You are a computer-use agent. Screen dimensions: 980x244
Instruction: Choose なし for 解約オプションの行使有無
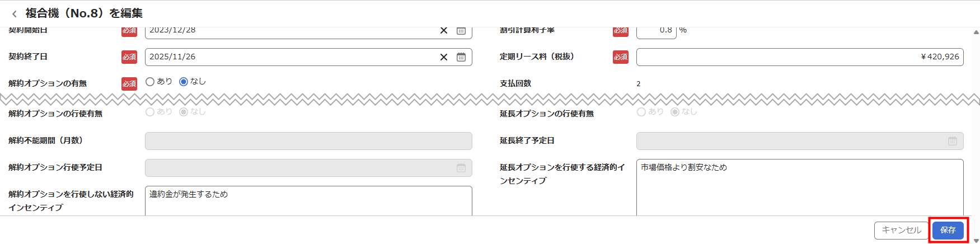click(x=184, y=112)
